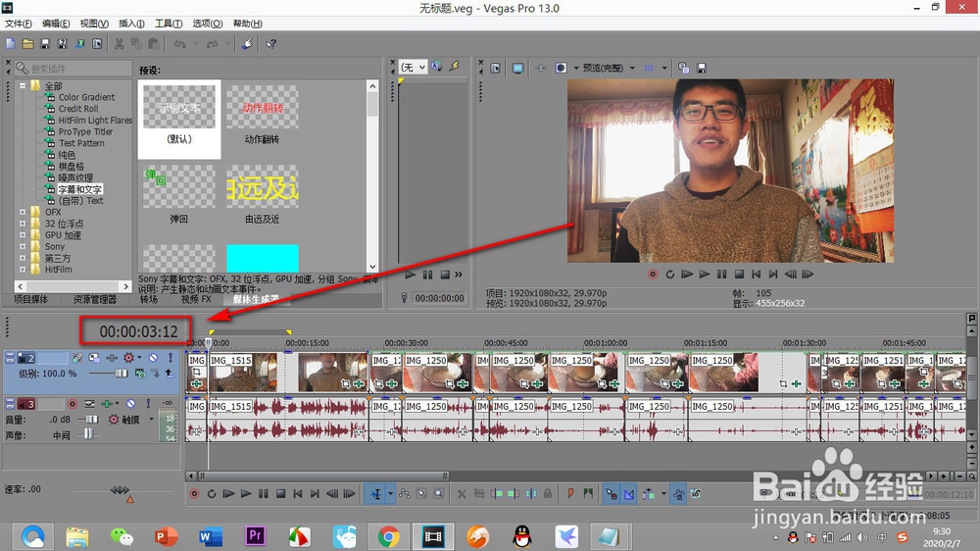980x551 pixels.
Task: Open automation mode 触摸 dropdown on audio track
Action: tap(151, 419)
